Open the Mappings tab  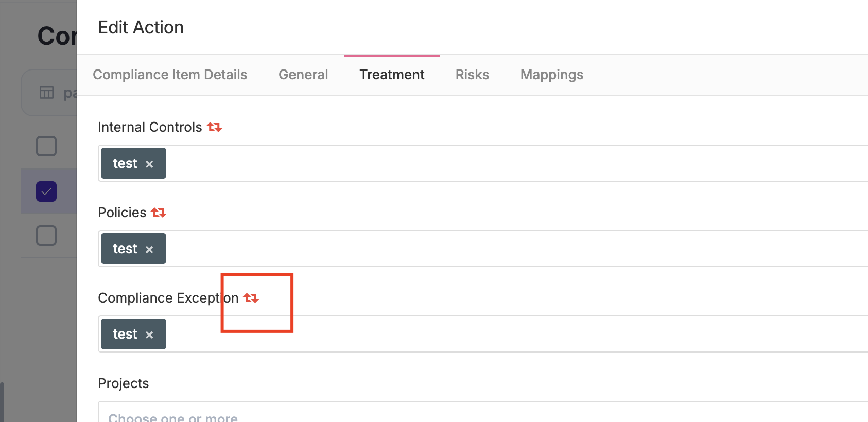point(552,75)
